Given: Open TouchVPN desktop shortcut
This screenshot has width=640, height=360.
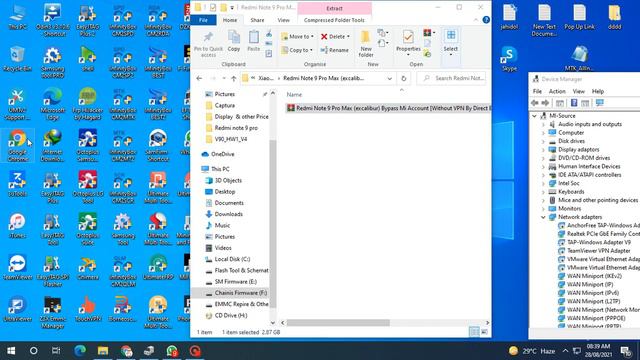Looking at the screenshot, I should point(88,309).
